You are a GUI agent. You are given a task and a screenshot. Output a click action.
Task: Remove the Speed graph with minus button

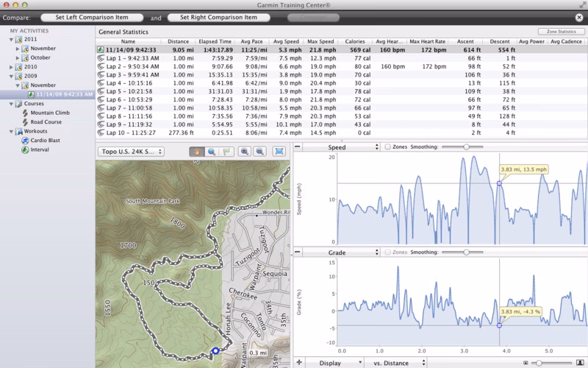[298, 146]
